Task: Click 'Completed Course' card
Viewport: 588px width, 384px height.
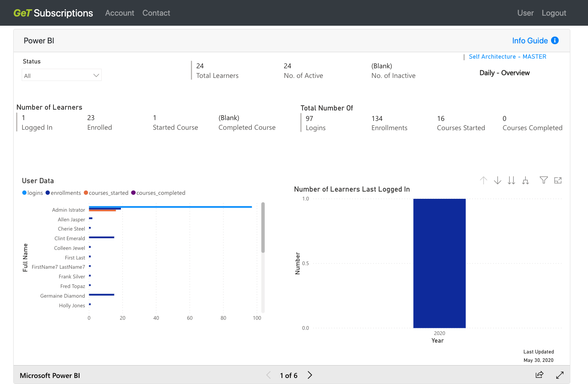Action: [247, 123]
